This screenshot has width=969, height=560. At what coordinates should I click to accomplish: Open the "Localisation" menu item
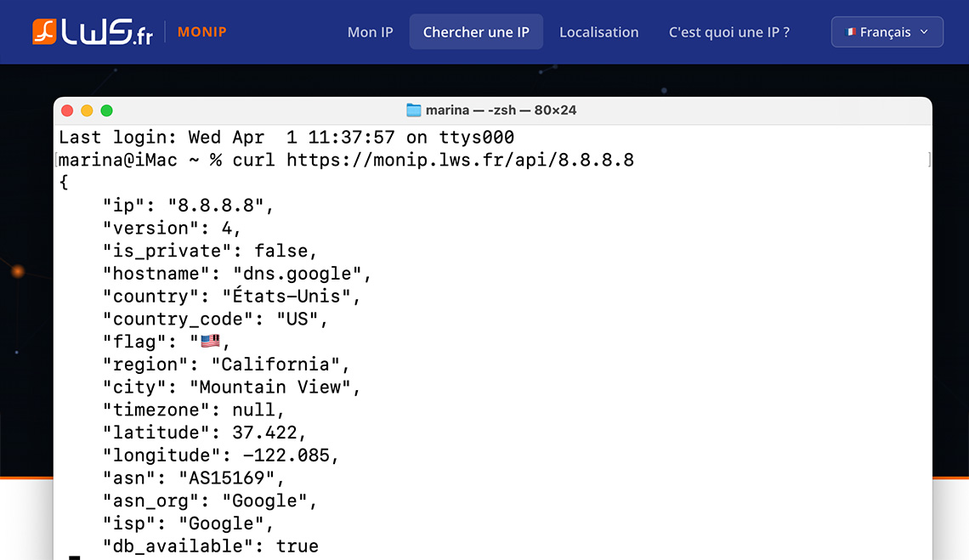click(x=598, y=31)
